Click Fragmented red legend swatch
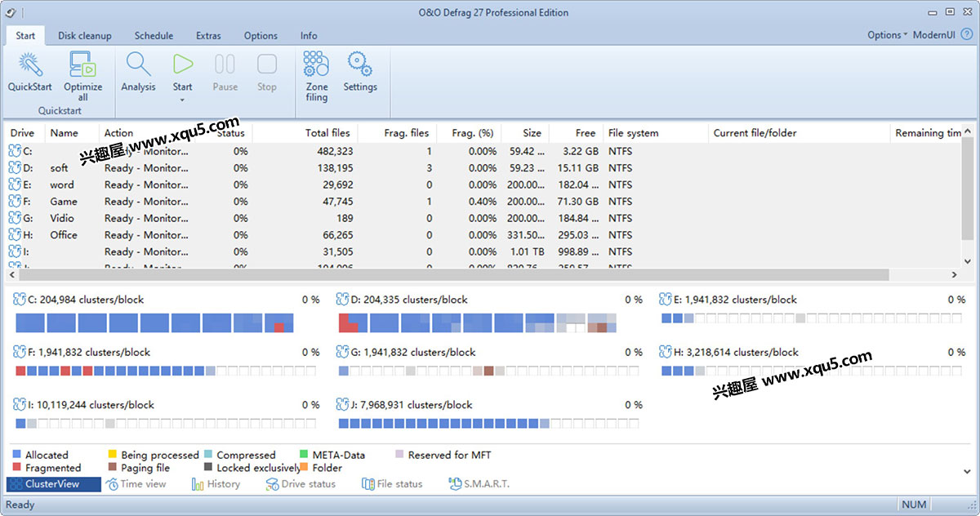Screen dimensions: 980x516 pos(17,468)
